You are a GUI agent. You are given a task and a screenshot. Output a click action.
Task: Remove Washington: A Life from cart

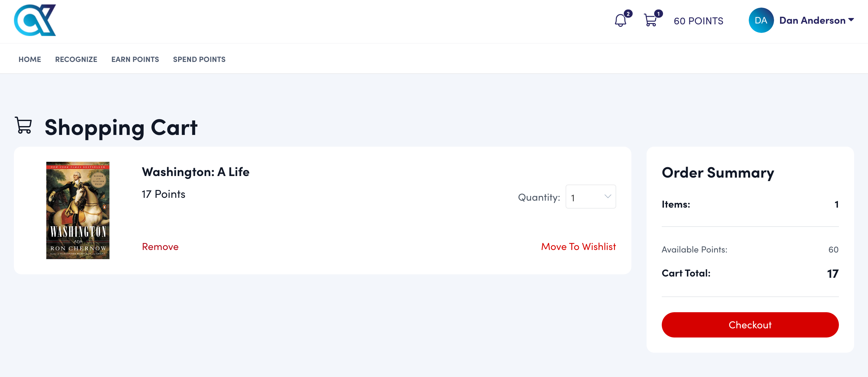pos(160,247)
